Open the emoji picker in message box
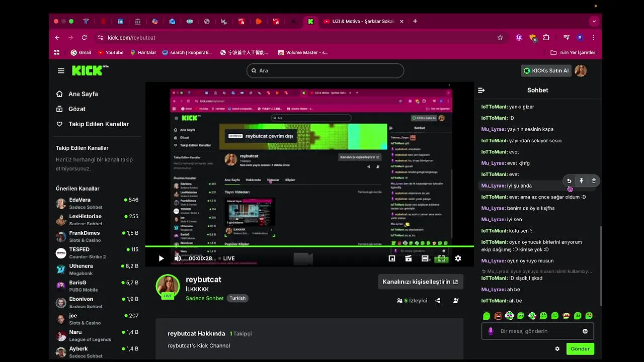This screenshot has width=644, height=362. [585, 331]
